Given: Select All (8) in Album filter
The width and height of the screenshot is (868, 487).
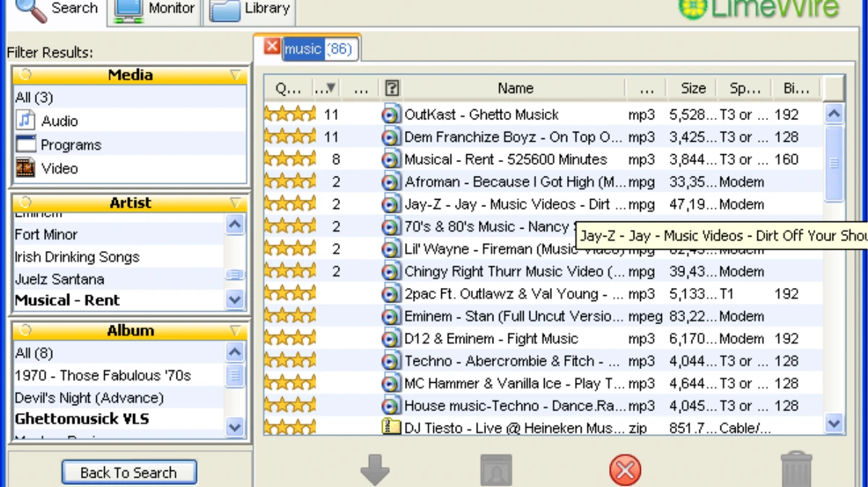Looking at the screenshot, I should [34, 353].
